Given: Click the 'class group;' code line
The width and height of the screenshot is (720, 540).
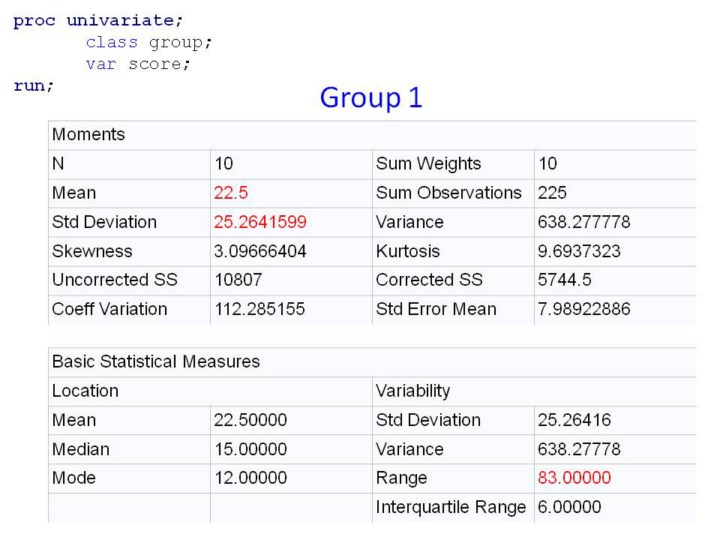Looking at the screenshot, I should coord(149,43).
